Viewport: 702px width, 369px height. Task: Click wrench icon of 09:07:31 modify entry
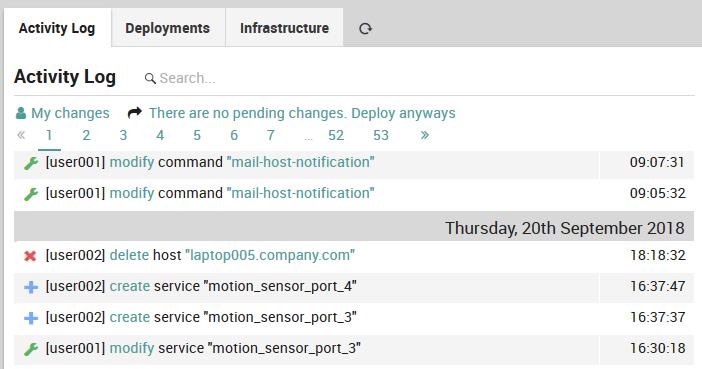tap(30, 163)
